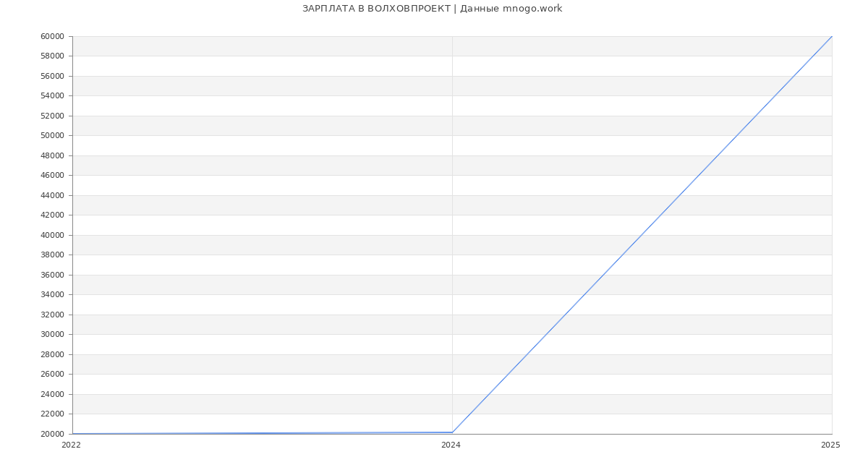The height and width of the screenshot is (470, 868).
Task: Select the 24000 y-axis tick label
Action: coord(52,394)
